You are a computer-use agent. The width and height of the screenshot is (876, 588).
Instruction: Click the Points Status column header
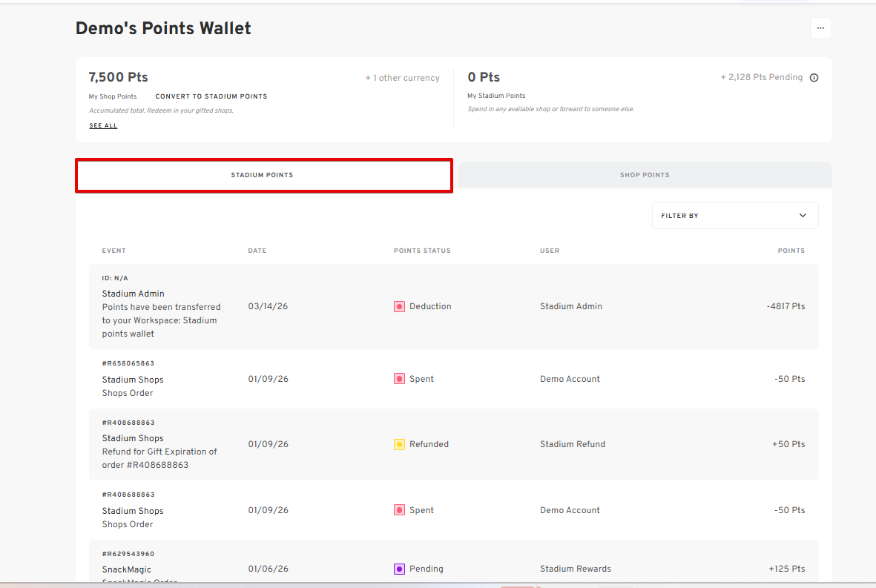[422, 251]
